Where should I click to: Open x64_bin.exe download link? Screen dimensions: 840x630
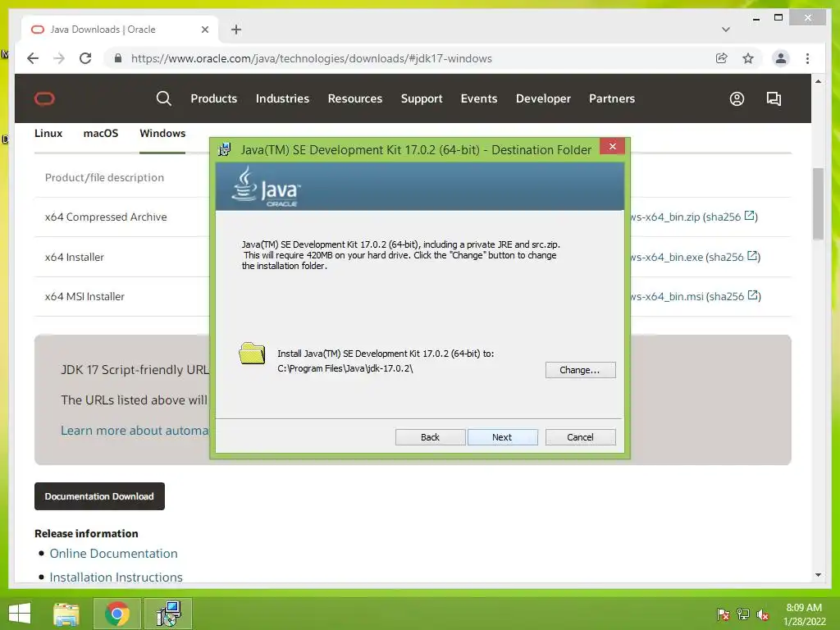click(667, 257)
